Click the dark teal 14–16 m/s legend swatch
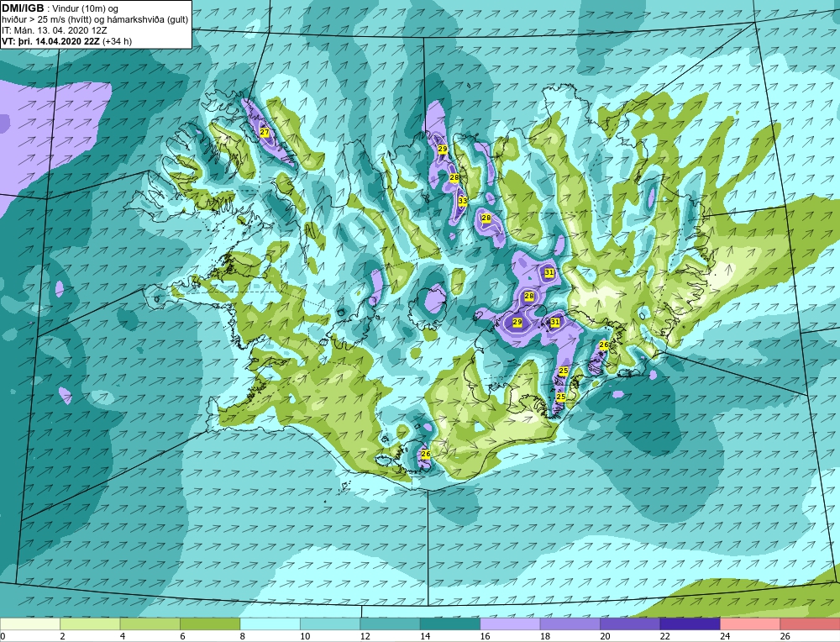This screenshot has width=840, height=642. [450, 624]
